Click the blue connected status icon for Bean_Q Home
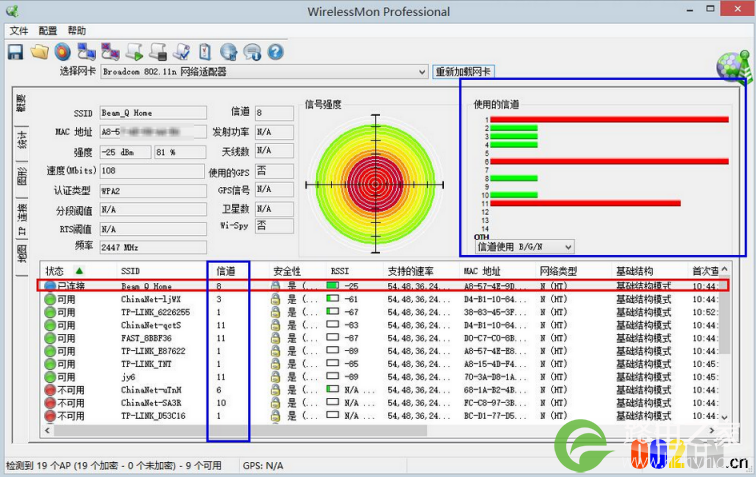The image size is (756, 477). [50, 286]
